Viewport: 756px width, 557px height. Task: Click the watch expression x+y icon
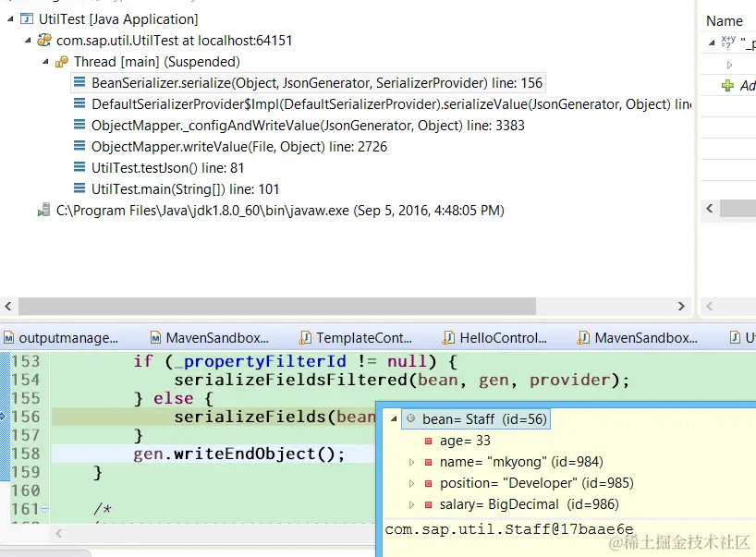pos(728,42)
